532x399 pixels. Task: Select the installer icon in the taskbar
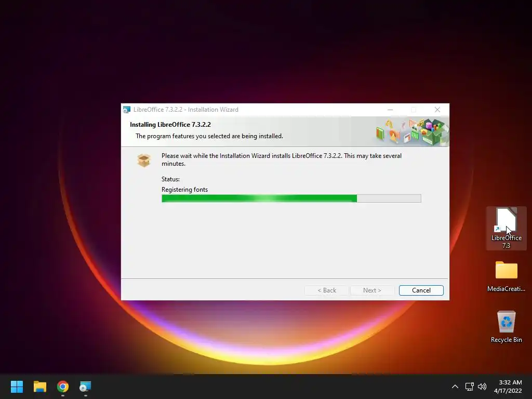click(x=85, y=387)
